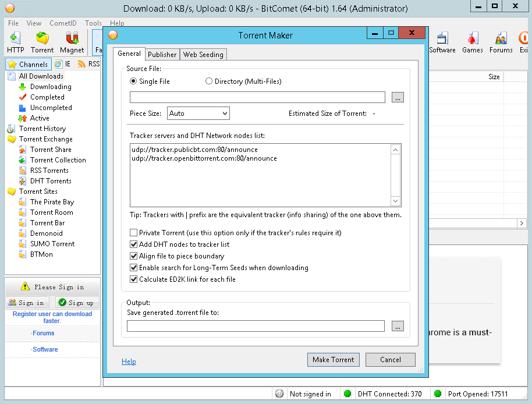Click the tracker list scroll up arrow
The image size is (532, 404).
point(396,150)
